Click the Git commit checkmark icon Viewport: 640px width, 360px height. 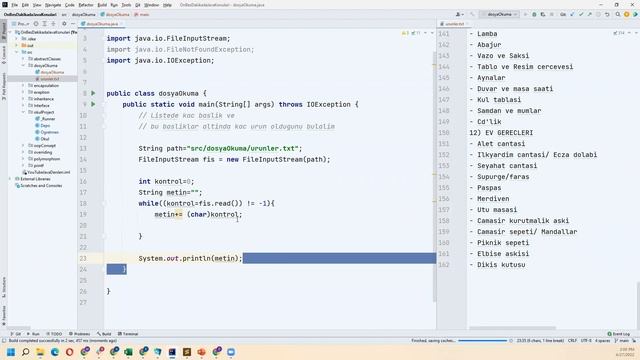coord(581,14)
